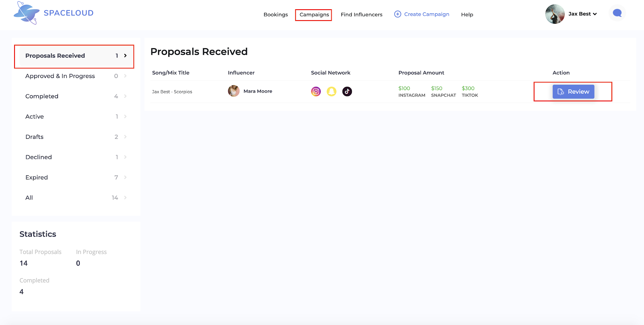Click the Proposals Received page heading
The image size is (644, 325).
pyautogui.click(x=199, y=52)
